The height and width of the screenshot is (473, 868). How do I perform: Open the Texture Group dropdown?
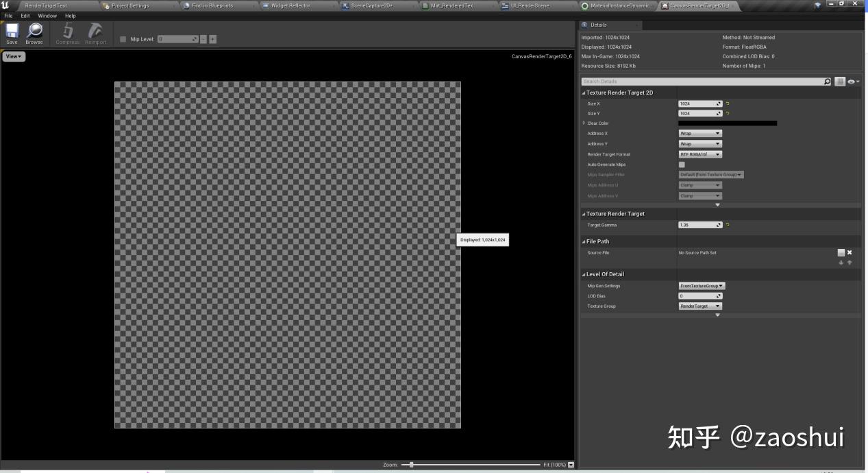699,306
